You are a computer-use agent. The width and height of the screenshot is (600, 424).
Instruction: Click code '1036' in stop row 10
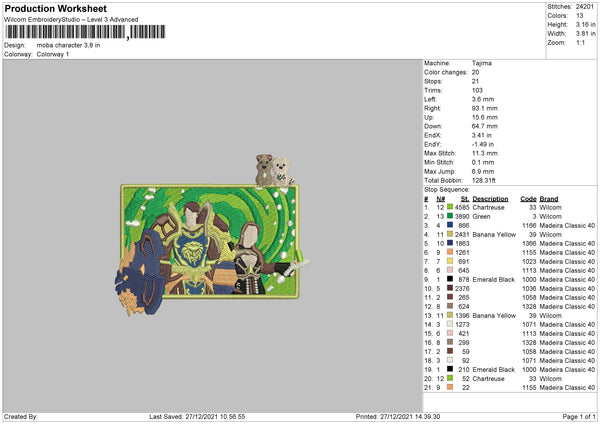(x=529, y=289)
